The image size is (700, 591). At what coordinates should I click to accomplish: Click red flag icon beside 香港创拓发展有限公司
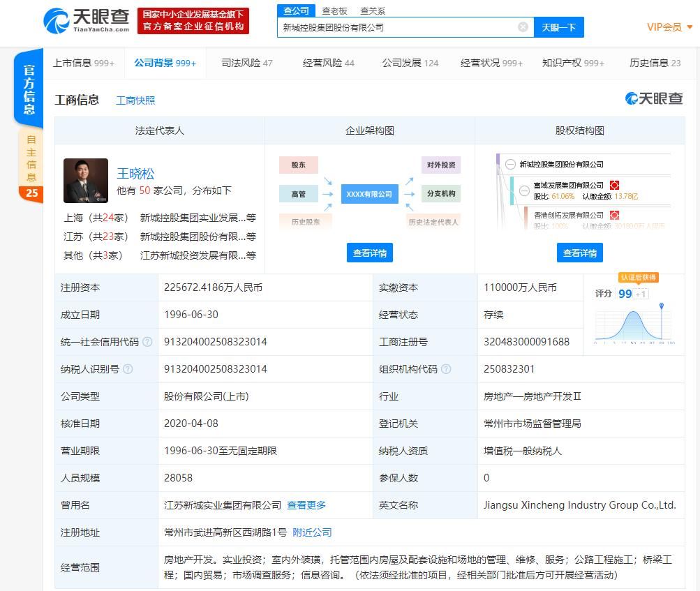click(x=613, y=216)
